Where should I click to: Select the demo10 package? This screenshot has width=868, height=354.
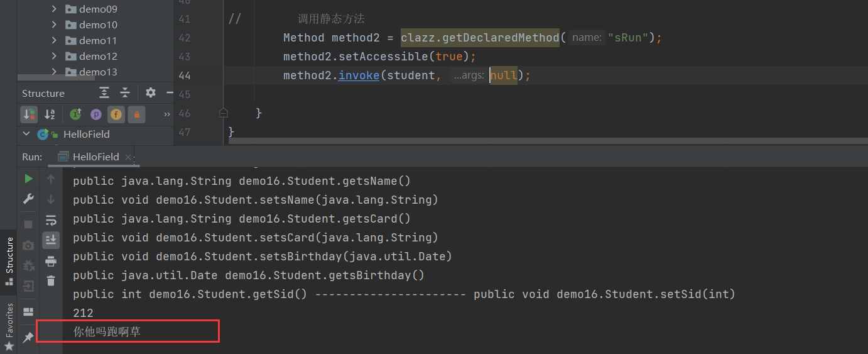[x=98, y=25]
